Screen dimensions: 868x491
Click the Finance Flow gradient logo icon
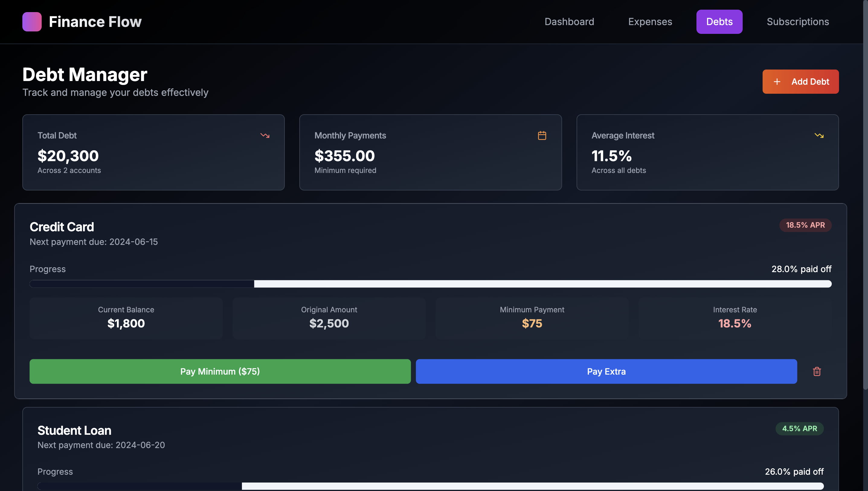tap(32, 21)
